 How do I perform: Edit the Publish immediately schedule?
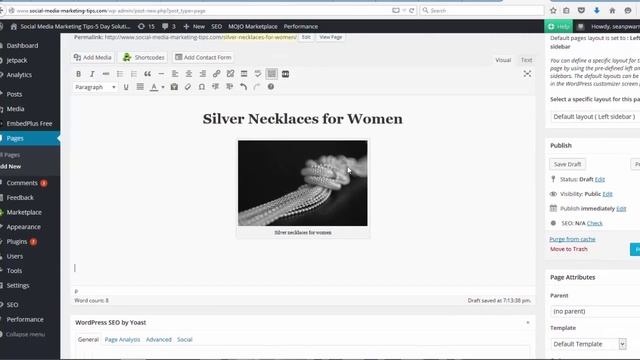click(621, 209)
